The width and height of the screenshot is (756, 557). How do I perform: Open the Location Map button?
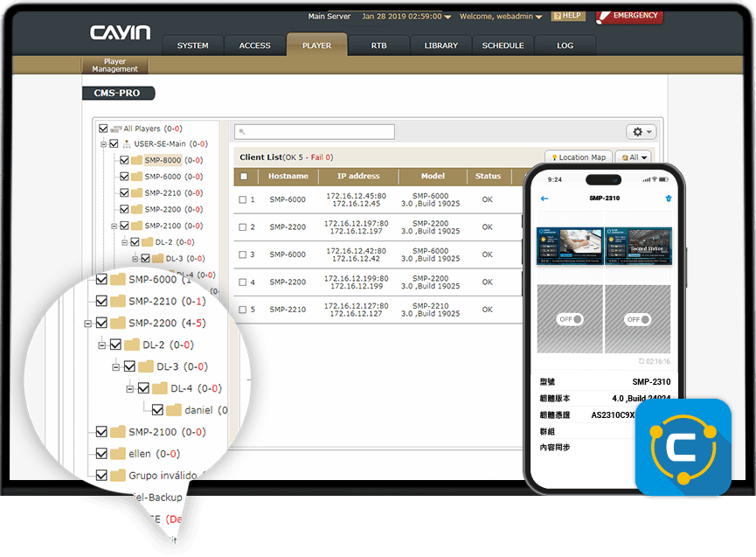pos(579,157)
